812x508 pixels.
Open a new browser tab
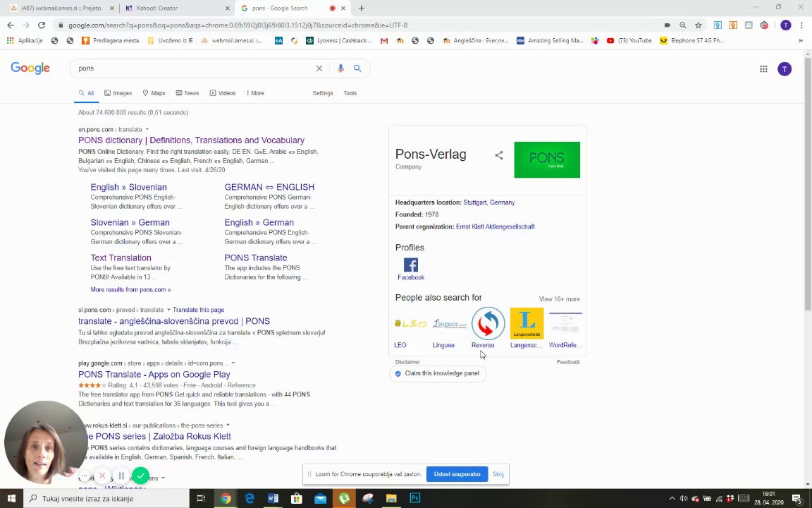coord(362,8)
